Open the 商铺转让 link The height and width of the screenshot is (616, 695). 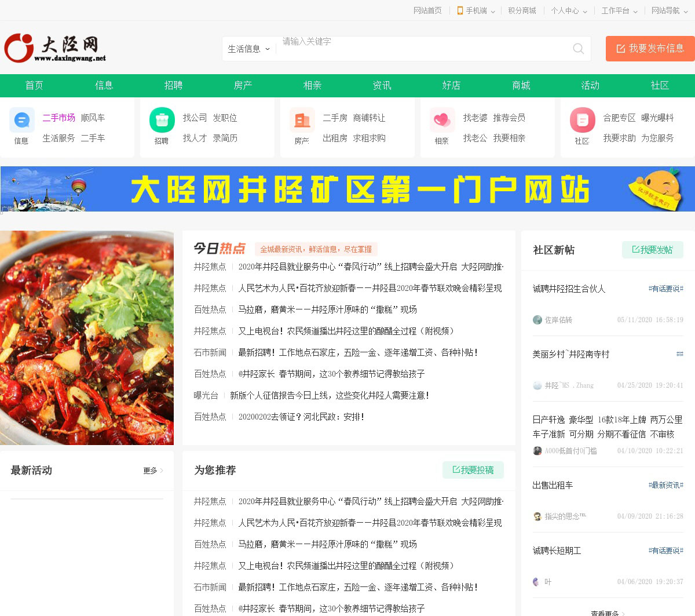pyautogui.click(x=369, y=118)
